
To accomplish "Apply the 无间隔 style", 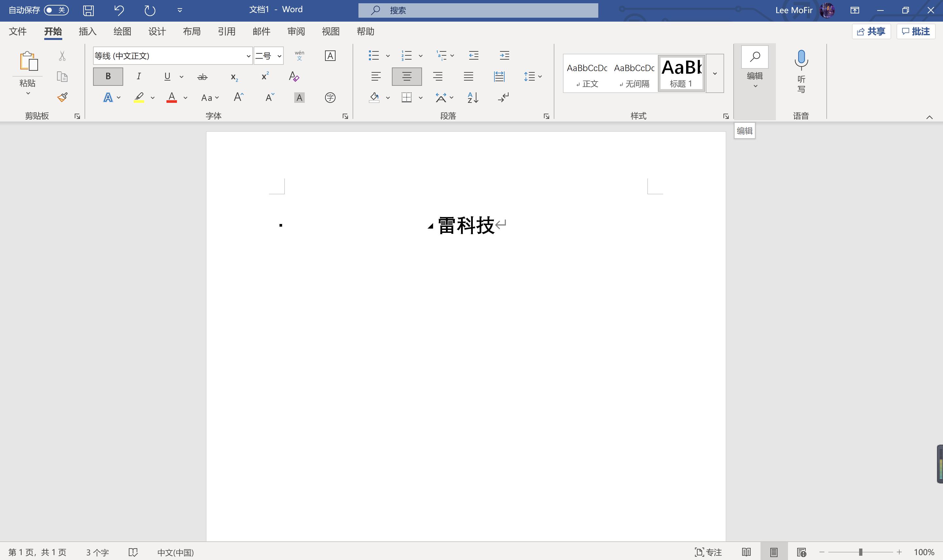I will point(634,74).
